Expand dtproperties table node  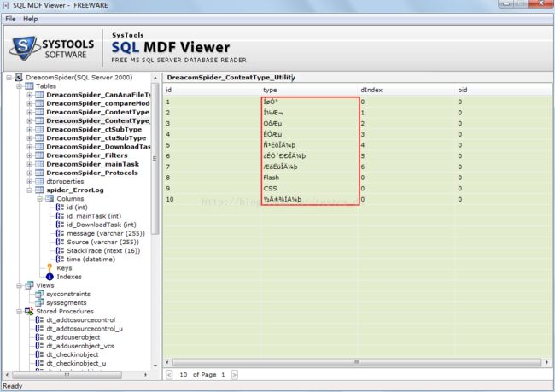pyautogui.click(x=30, y=182)
